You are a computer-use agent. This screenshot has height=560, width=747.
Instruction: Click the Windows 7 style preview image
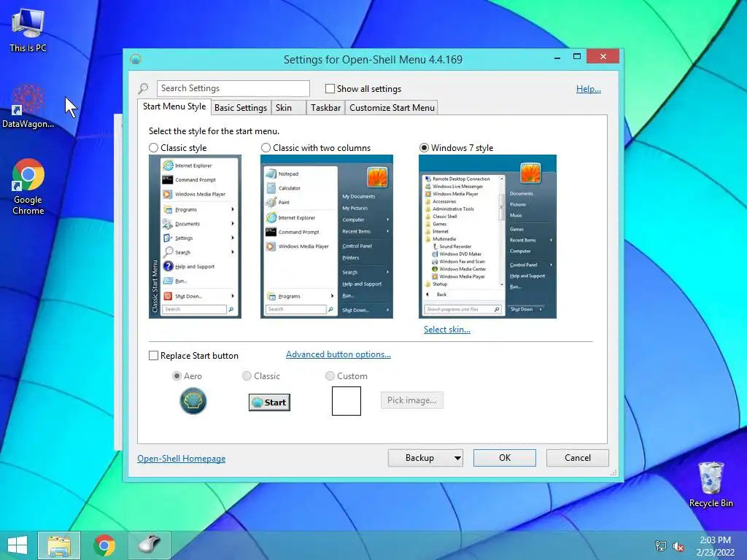487,237
